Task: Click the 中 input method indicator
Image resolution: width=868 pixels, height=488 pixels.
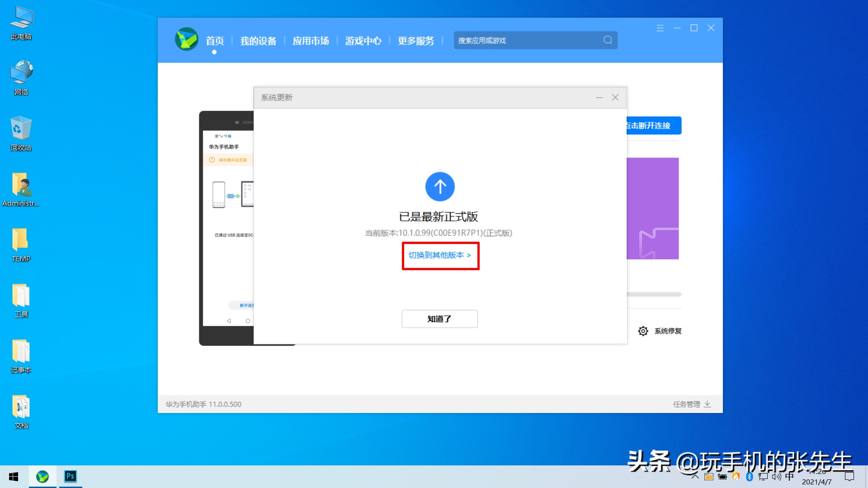Action: [x=789, y=476]
